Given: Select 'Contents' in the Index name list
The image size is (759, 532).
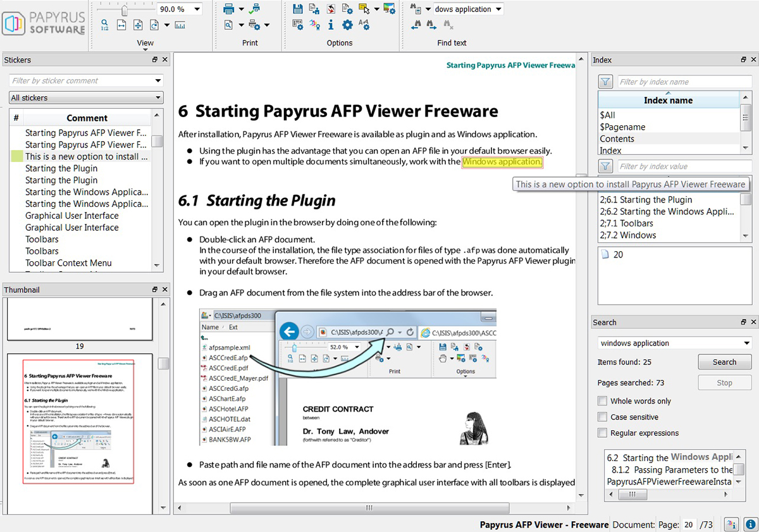Looking at the screenshot, I should point(617,139).
